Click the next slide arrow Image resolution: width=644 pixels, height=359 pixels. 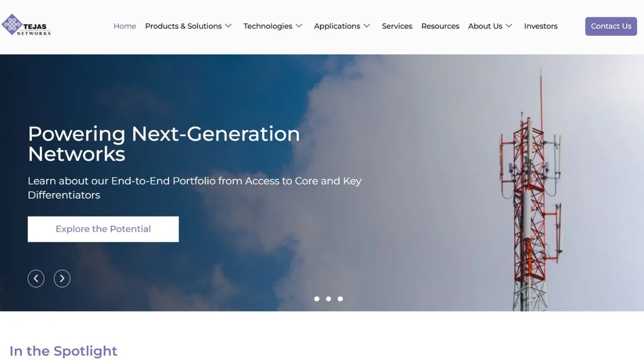62,278
